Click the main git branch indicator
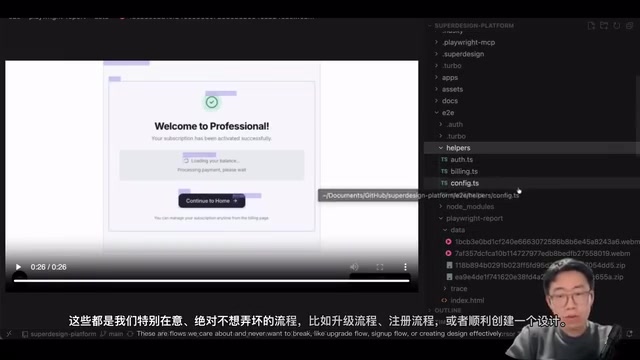This screenshot has height=360, width=640. click(112, 334)
